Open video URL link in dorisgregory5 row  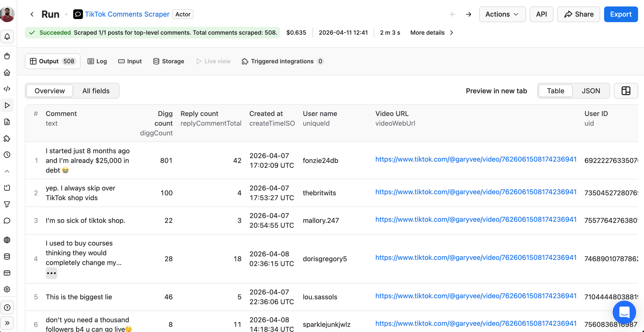tap(476, 257)
